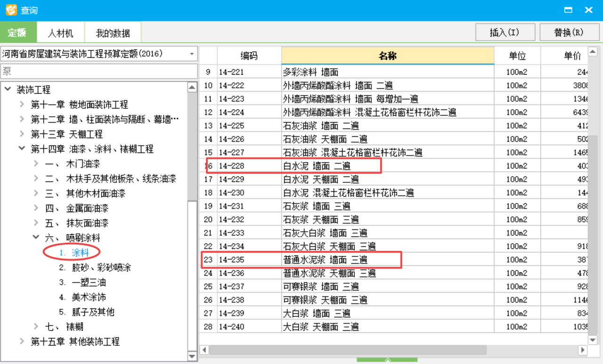
Task: Expand 五、抹灰面油漆 node
Action: [36, 223]
